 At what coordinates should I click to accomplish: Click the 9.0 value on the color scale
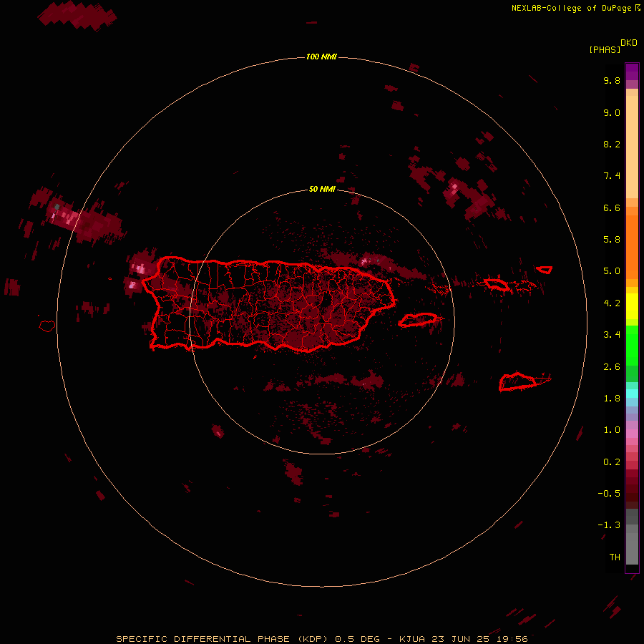click(x=612, y=112)
